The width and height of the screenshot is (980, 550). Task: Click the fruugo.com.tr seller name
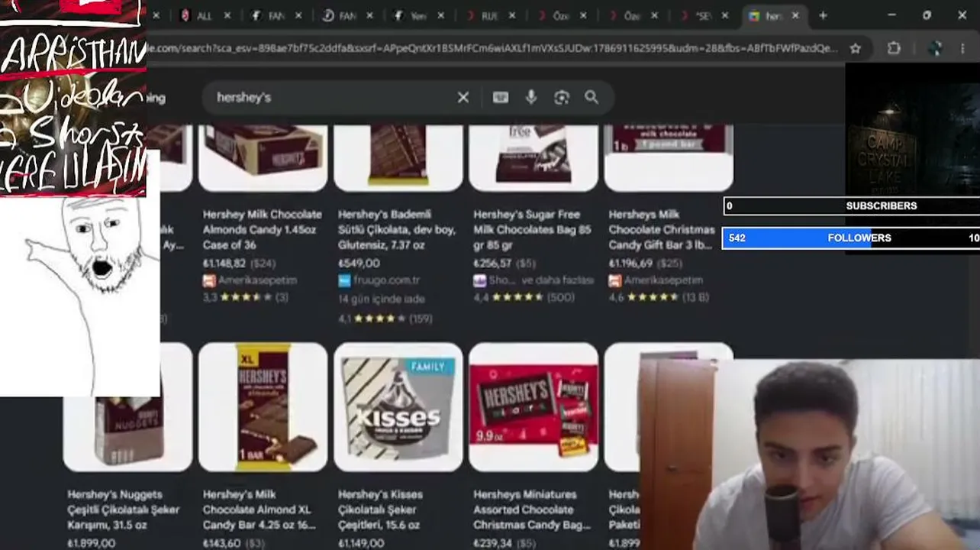coord(386,280)
